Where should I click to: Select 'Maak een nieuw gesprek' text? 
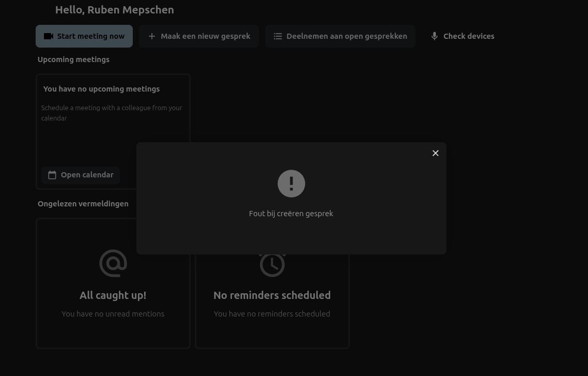pyautogui.click(x=205, y=36)
